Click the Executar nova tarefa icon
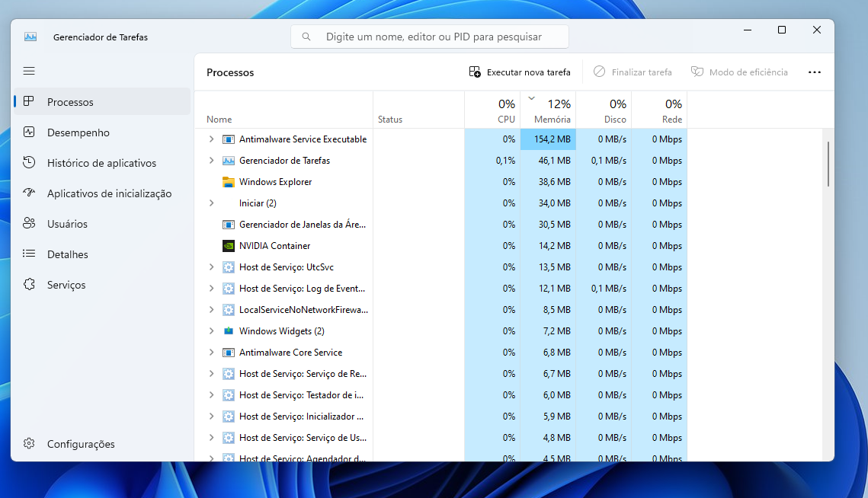The height and width of the screenshot is (498, 868). pos(475,72)
